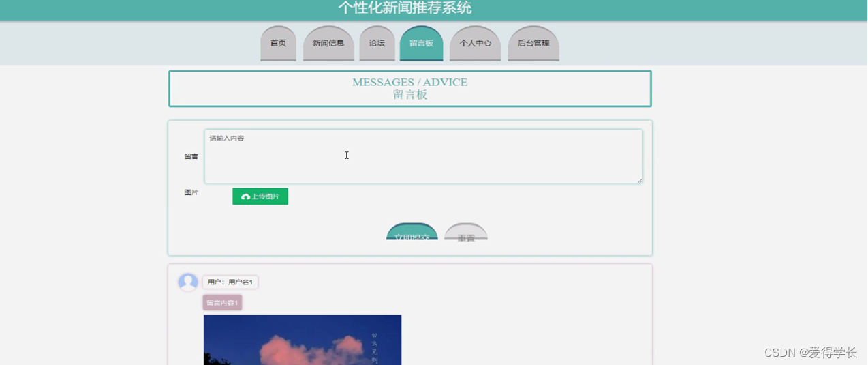868x365 pixels.
Task: Click the cloud icon on 上传图片 button
Action: pyautogui.click(x=246, y=196)
